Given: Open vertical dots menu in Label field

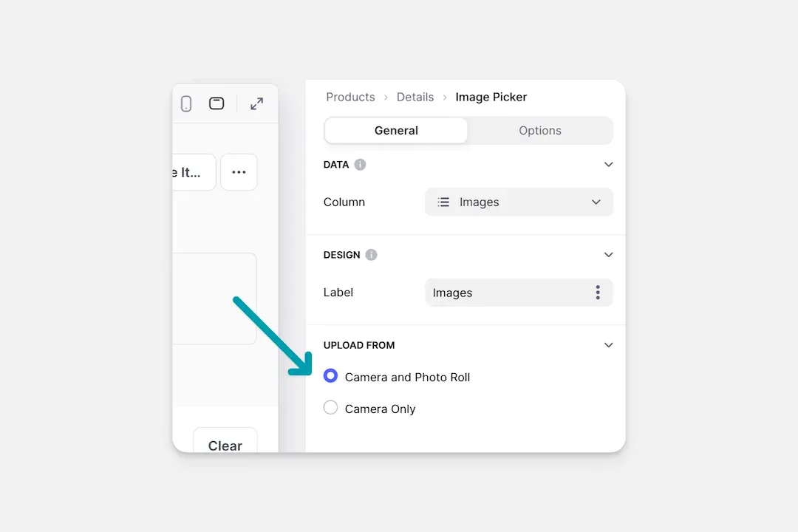Looking at the screenshot, I should coord(598,292).
